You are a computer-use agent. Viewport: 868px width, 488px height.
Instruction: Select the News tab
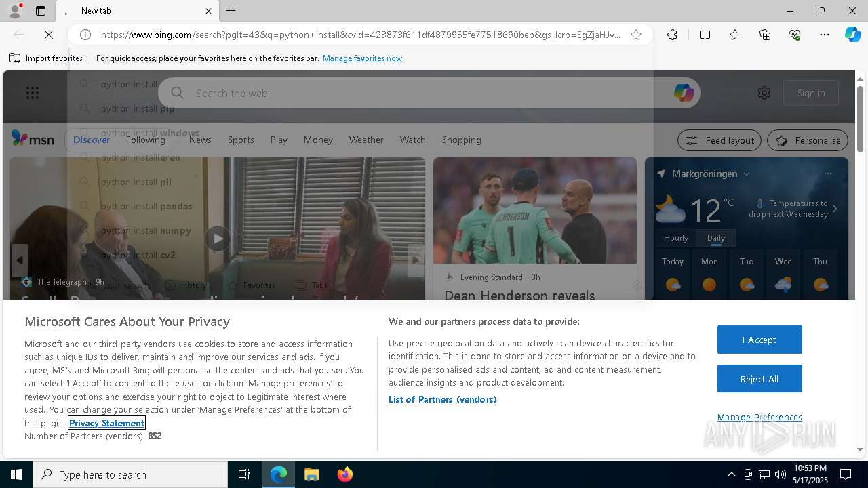click(200, 140)
